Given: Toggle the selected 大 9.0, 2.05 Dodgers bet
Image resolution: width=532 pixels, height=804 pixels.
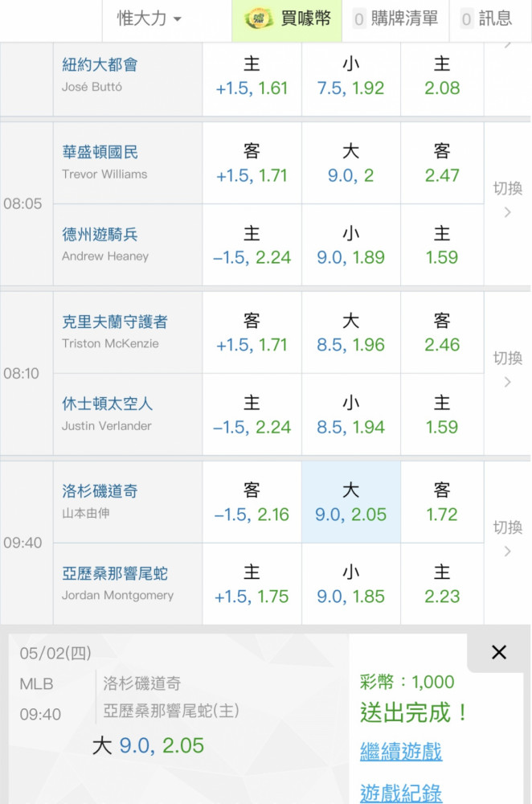Looking at the screenshot, I should coord(351,503).
